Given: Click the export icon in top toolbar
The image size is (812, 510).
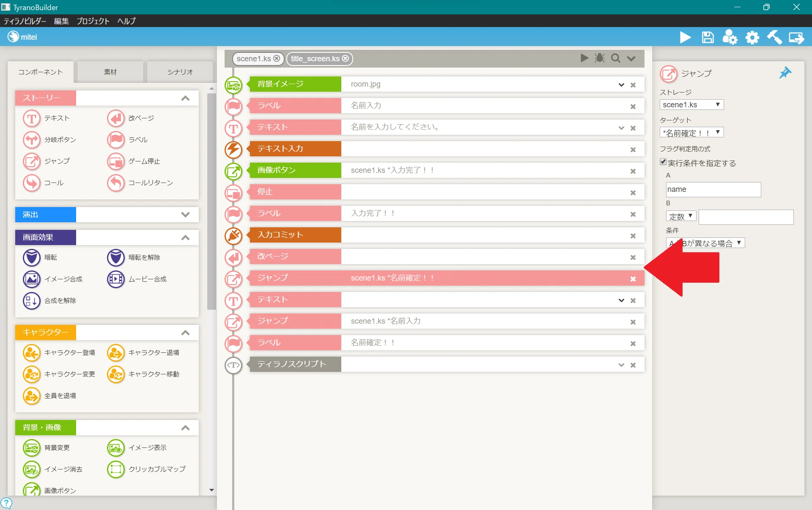Looking at the screenshot, I should pyautogui.click(x=796, y=38).
